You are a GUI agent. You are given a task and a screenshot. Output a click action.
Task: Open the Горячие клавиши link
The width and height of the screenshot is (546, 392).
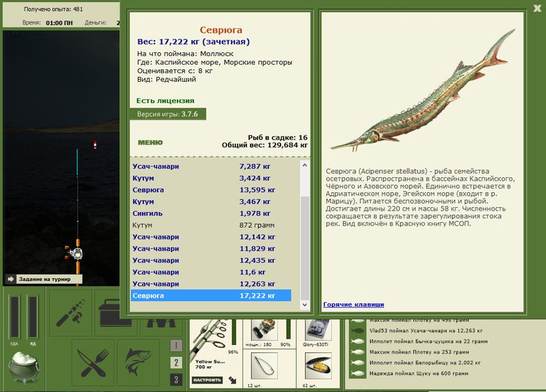354,304
